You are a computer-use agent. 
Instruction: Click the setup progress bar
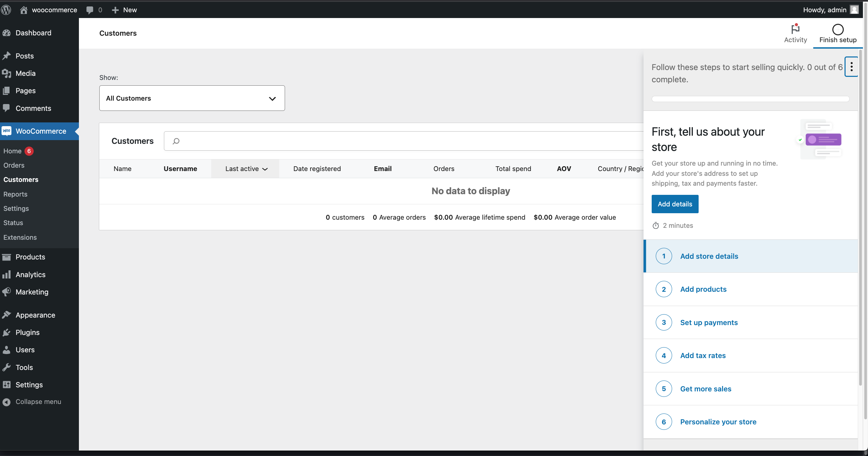click(x=750, y=99)
